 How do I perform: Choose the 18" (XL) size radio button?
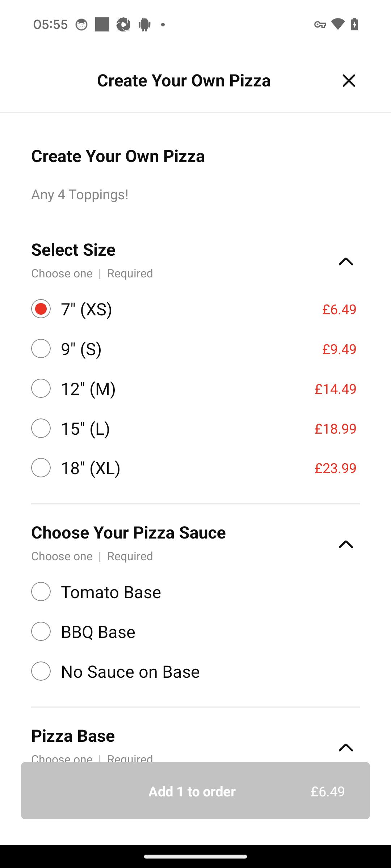point(41,468)
